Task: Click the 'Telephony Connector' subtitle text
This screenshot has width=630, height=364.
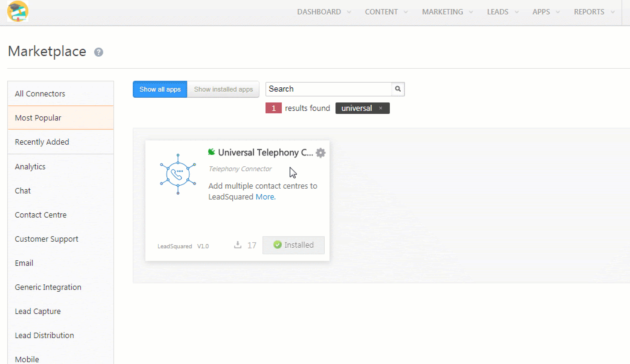Action: 240,169
